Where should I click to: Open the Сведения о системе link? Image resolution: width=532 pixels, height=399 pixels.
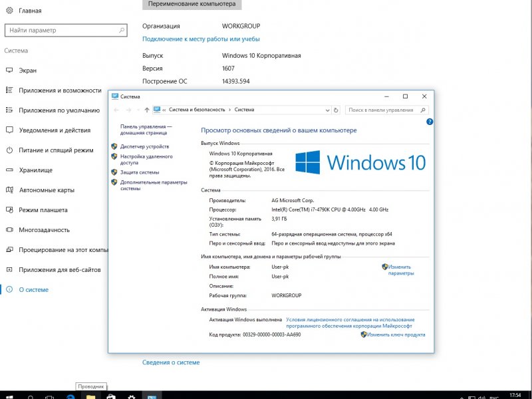click(x=171, y=362)
